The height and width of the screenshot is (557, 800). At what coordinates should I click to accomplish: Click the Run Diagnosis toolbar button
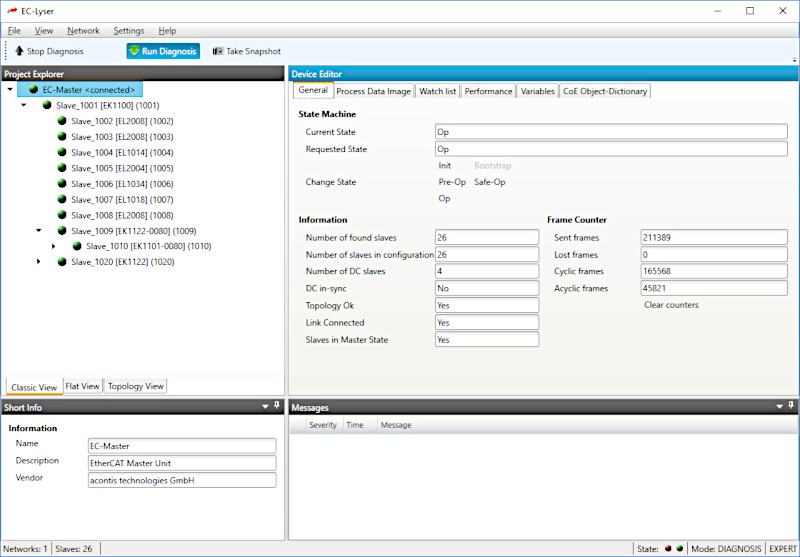pyautogui.click(x=163, y=51)
